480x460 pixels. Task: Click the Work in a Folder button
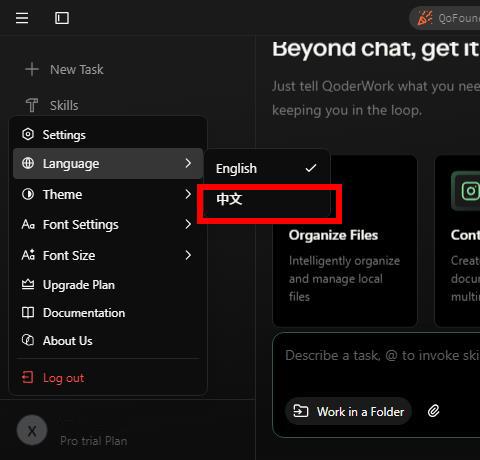(x=348, y=411)
